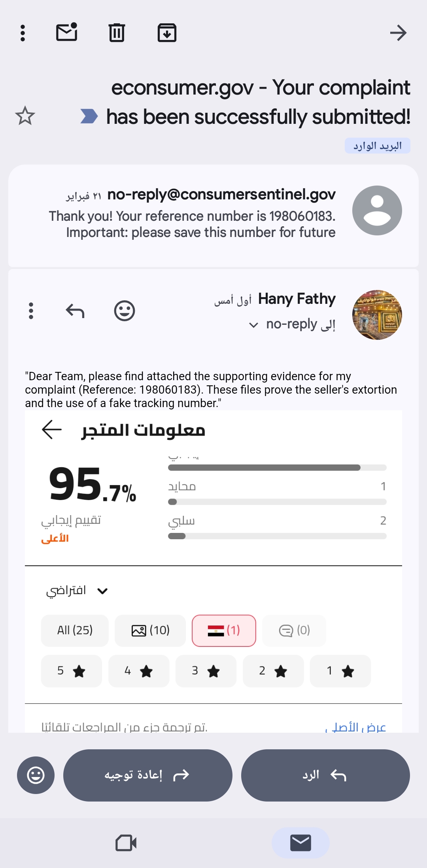Filter reviews by 5 stars

point(71,671)
